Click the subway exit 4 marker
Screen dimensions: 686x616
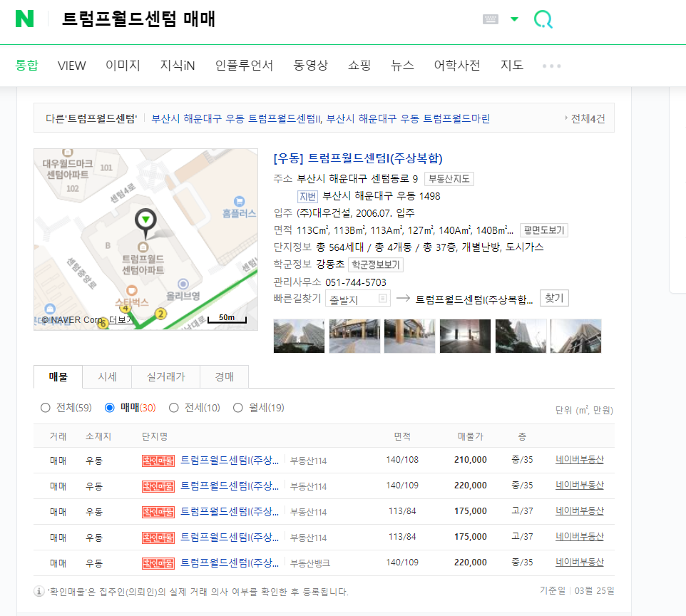tap(125, 309)
